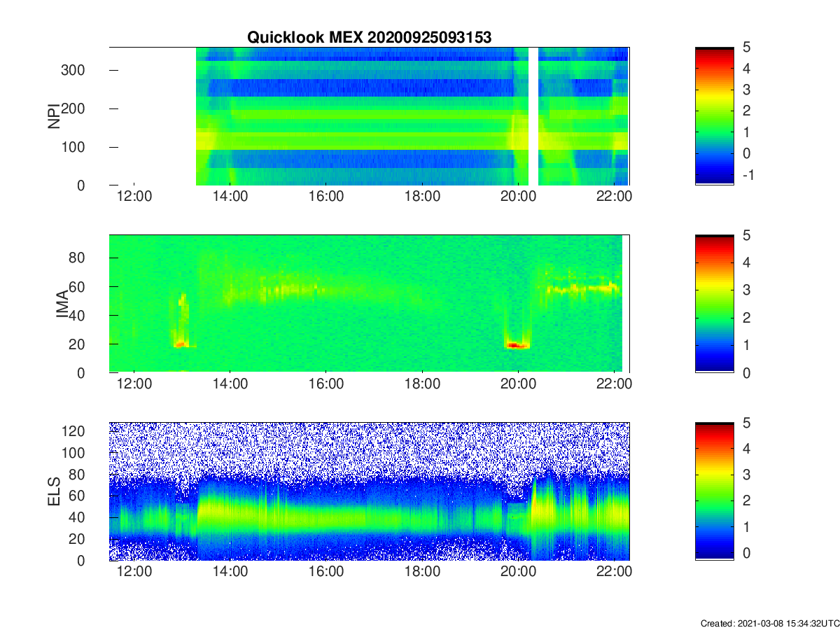Click the "14:00" tick under IMA plot
Screen dimensions: 840x630
[x=230, y=384]
